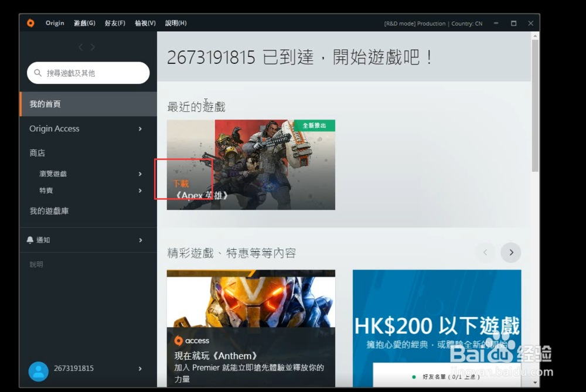Expand the Origin Access chevron
This screenshot has height=392, width=586.
tap(140, 129)
